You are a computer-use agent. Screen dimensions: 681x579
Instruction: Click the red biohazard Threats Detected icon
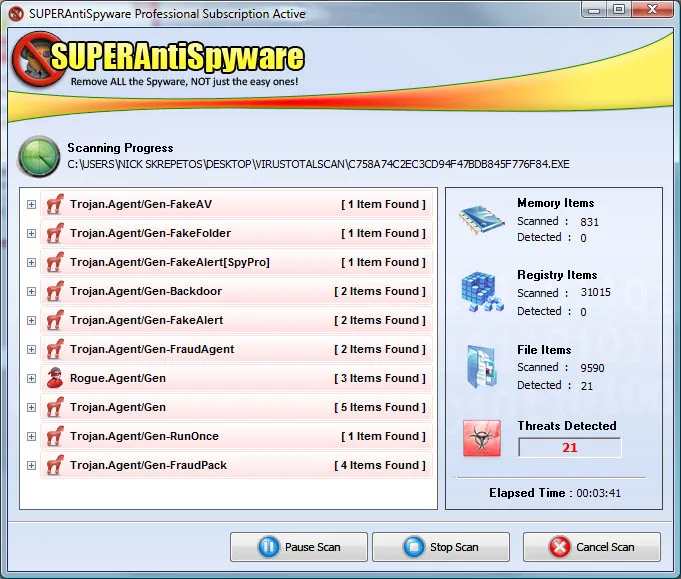tap(482, 438)
